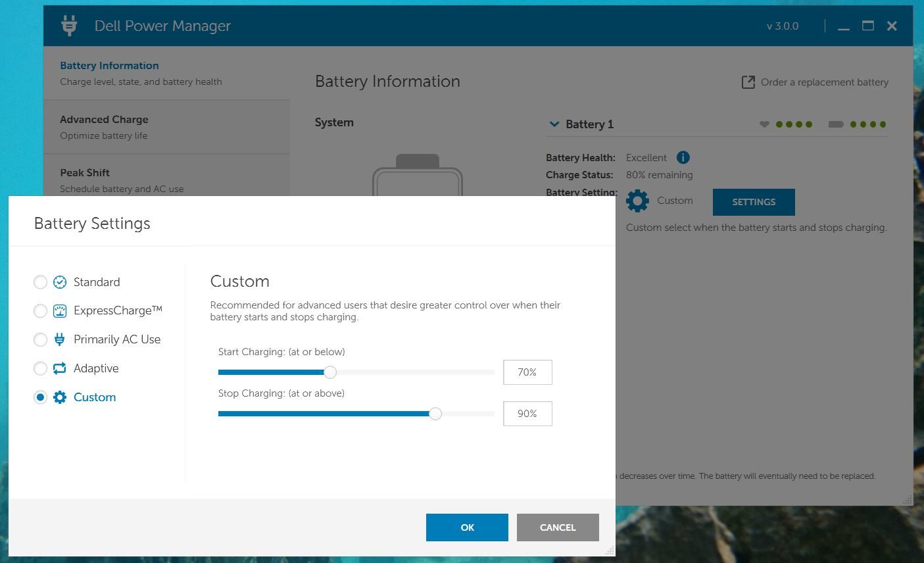Screen dimensions: 924x563
Task: Click the Custom gear icon in dialog
Action: 60,397
